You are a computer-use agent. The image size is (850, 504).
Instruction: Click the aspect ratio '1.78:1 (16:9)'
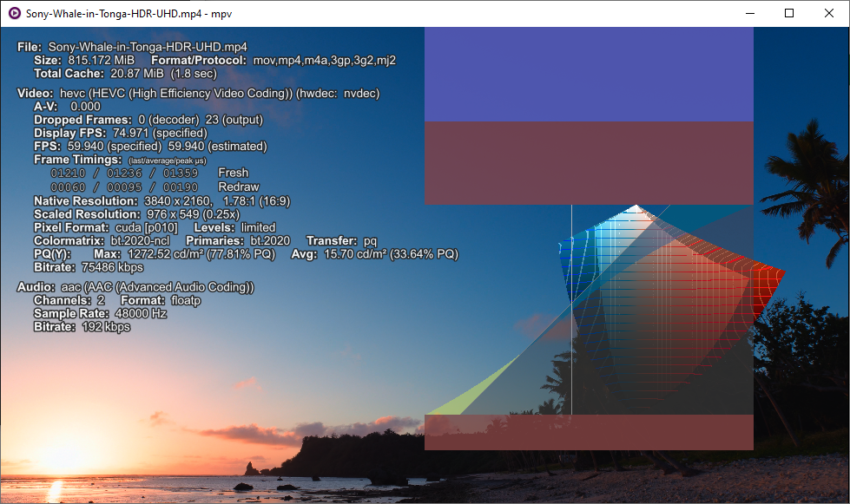256,201
